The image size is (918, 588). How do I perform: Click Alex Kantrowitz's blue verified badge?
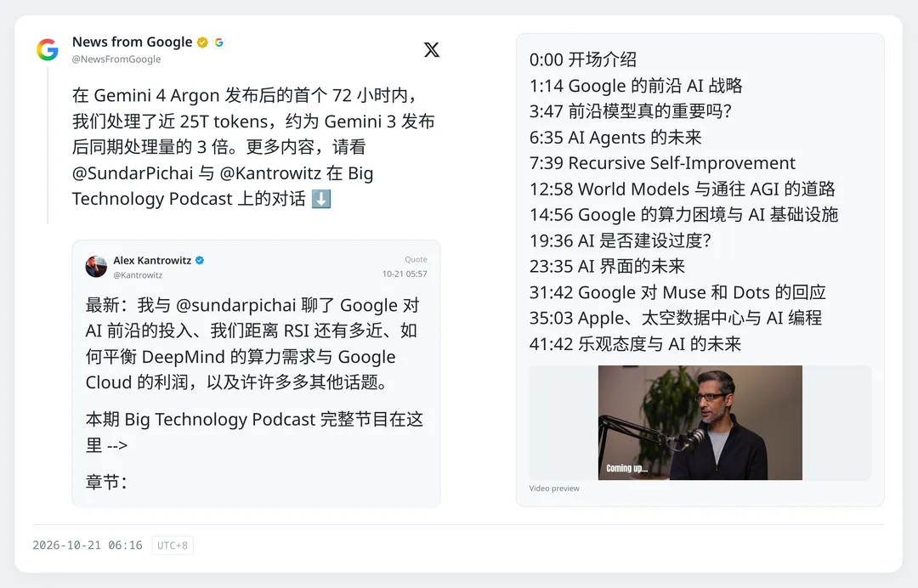200,260
